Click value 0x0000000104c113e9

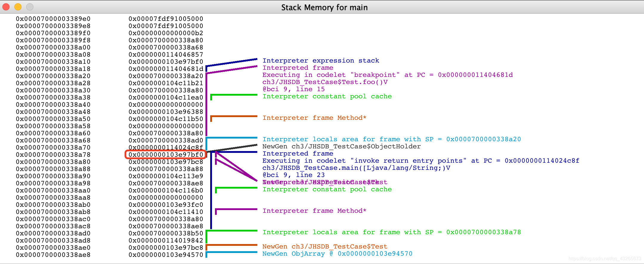click(166, 176)
